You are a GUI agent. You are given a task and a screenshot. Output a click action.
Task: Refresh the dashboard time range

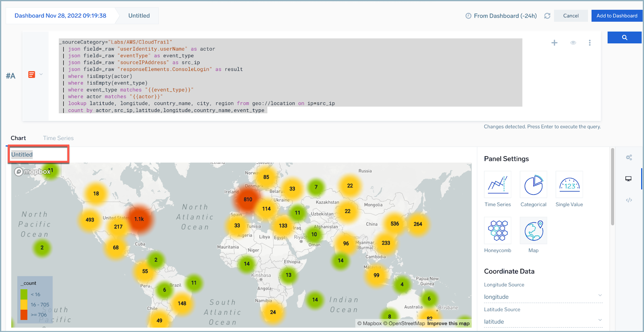547,16
